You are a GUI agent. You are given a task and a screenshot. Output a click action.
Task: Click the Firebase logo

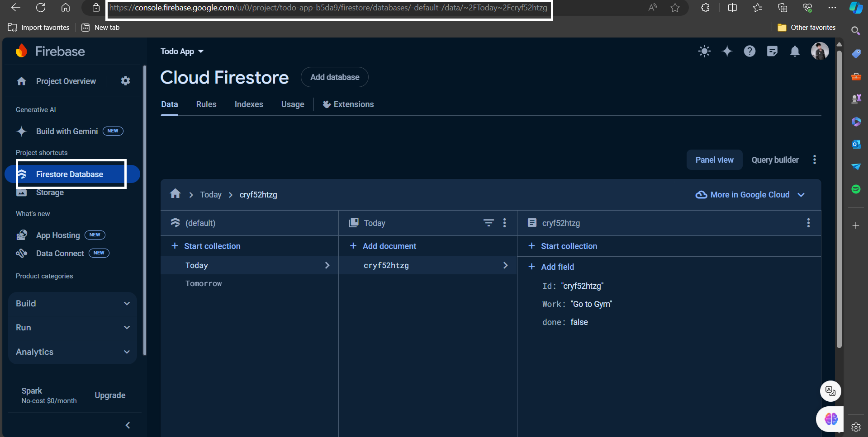[50, 51]
